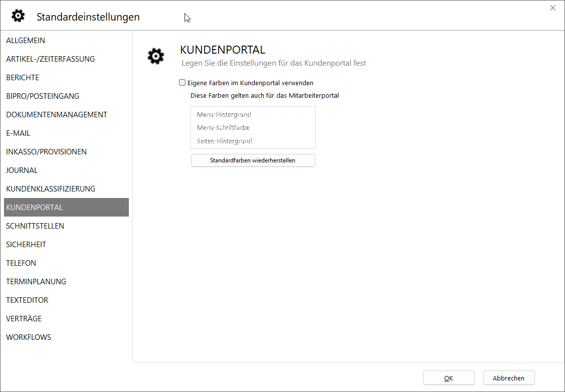Select ARTIKEL-/ZEITERFASSUNG in the sidebar
Screen dimensions: 565x392
[x=50, y=59]
